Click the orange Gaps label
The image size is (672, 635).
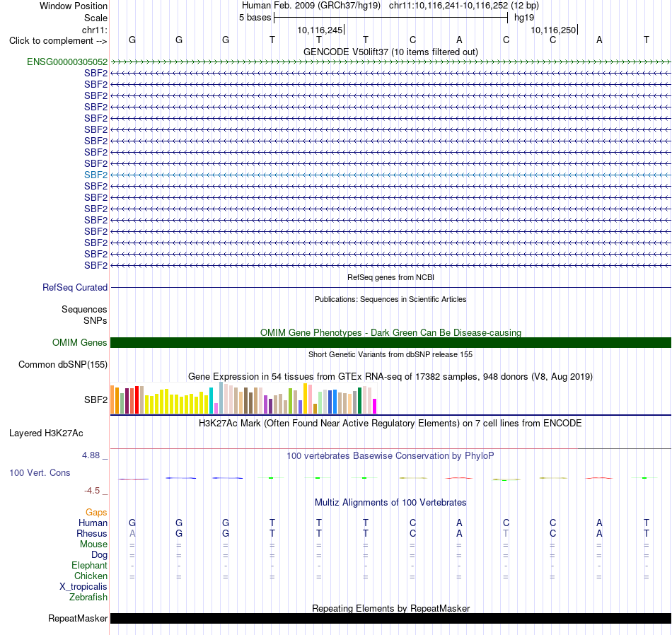(x=96, y=513)
